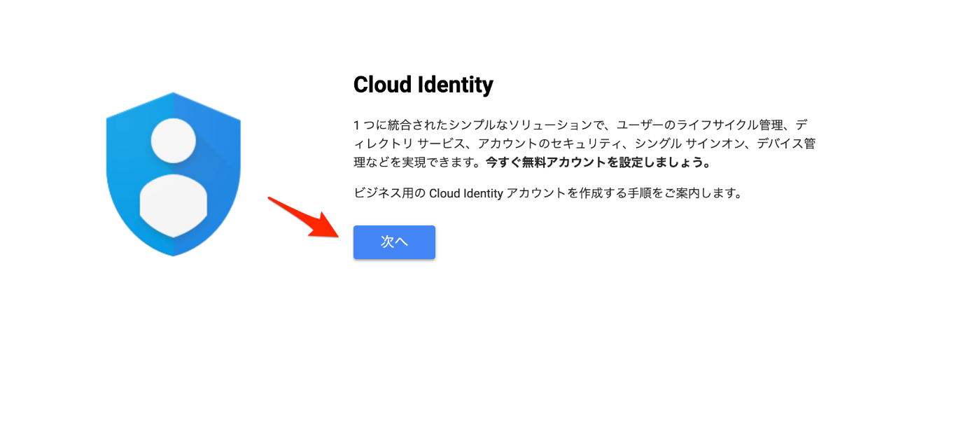Click the blue 次へ button
Screen dimensions: 980x439
[394, 242]
